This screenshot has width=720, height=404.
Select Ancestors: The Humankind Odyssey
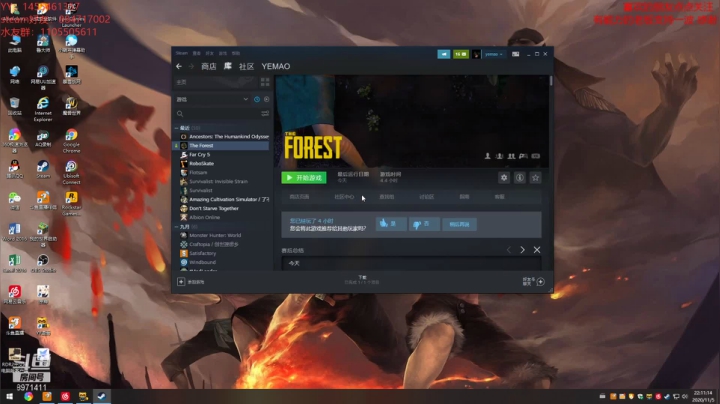(x=224, y=136)
